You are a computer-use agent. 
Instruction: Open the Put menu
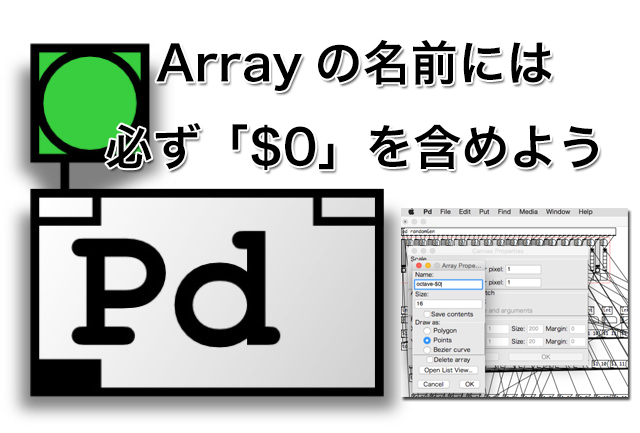(484, 211)
